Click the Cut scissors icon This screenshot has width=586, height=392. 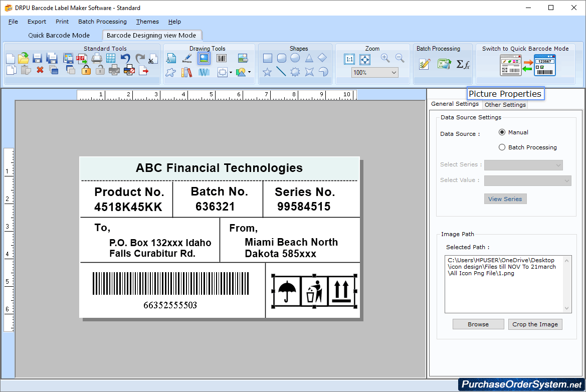coord(152,59)
